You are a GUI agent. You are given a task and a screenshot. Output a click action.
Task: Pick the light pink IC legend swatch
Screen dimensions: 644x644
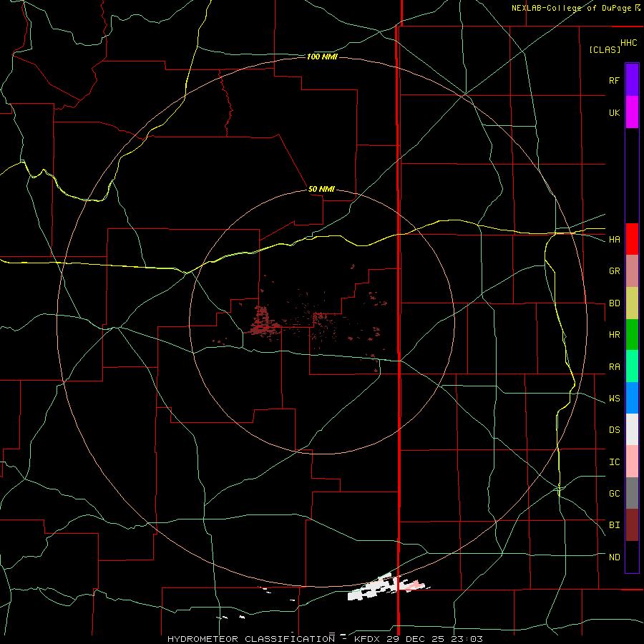(x=632, y=462)
